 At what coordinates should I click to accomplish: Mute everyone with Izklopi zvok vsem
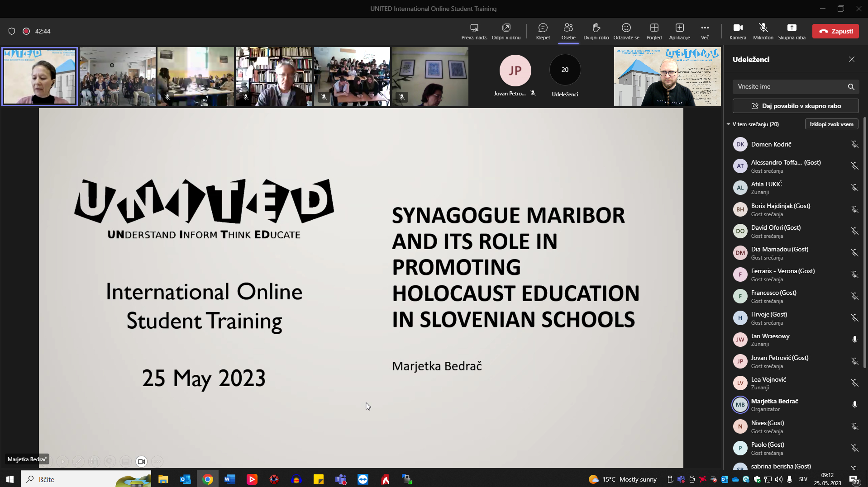(831, 124)
